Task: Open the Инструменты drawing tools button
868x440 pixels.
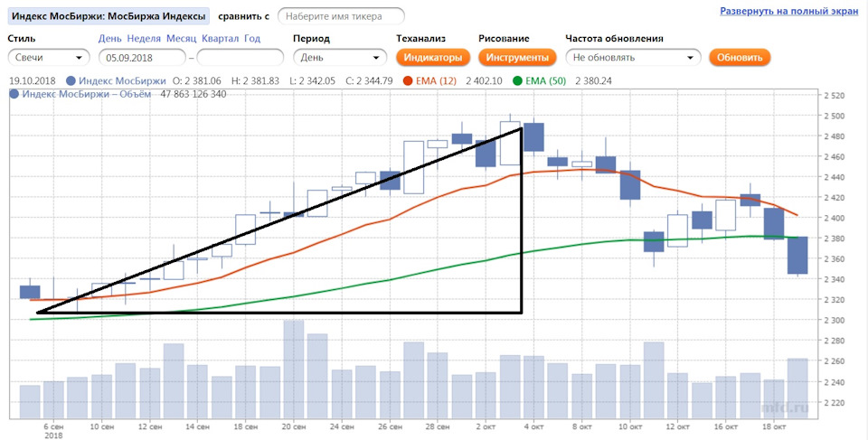Action: [x=517, y=58]
